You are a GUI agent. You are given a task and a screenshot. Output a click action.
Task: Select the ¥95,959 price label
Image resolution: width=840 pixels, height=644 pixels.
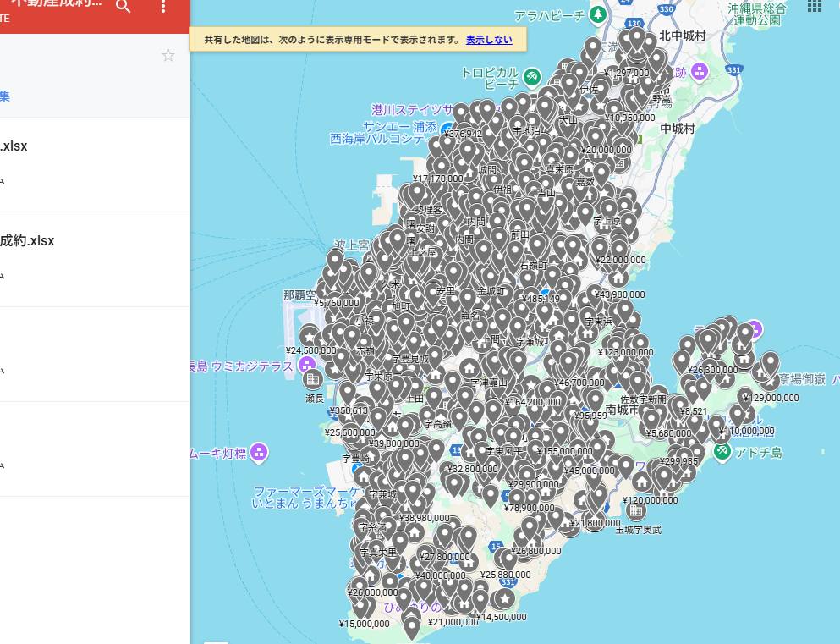[591, 416]
